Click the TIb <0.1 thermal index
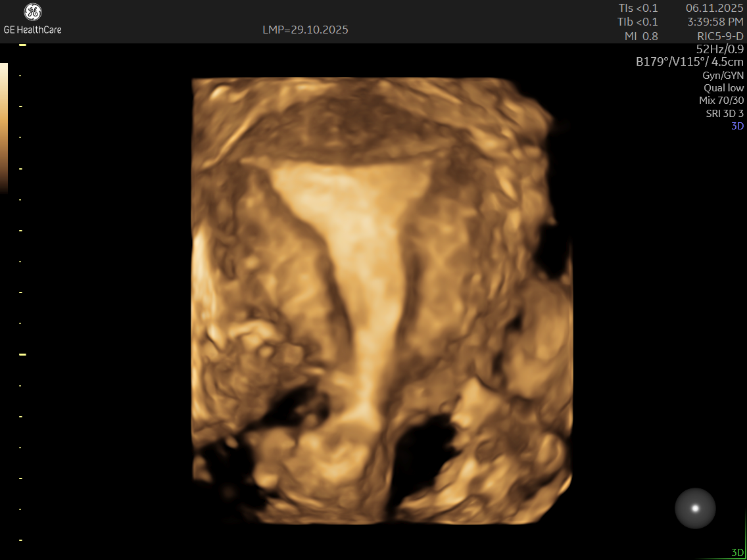747x560 pixels. coord(637,22)
